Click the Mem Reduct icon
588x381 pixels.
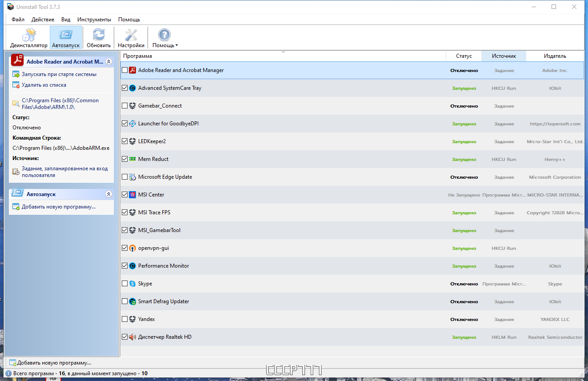coord(132,159)
